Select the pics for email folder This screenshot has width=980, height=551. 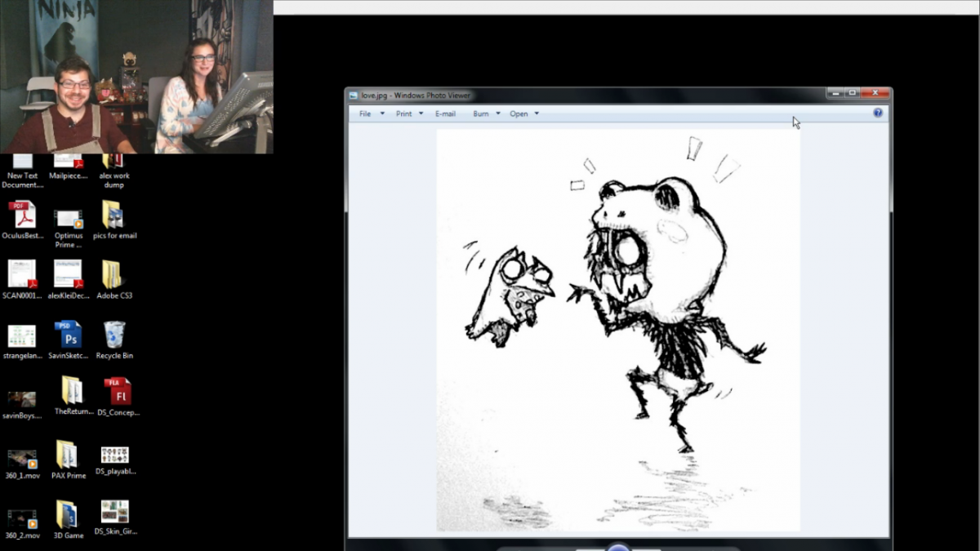pyautogui.click(x=113, y=216)
